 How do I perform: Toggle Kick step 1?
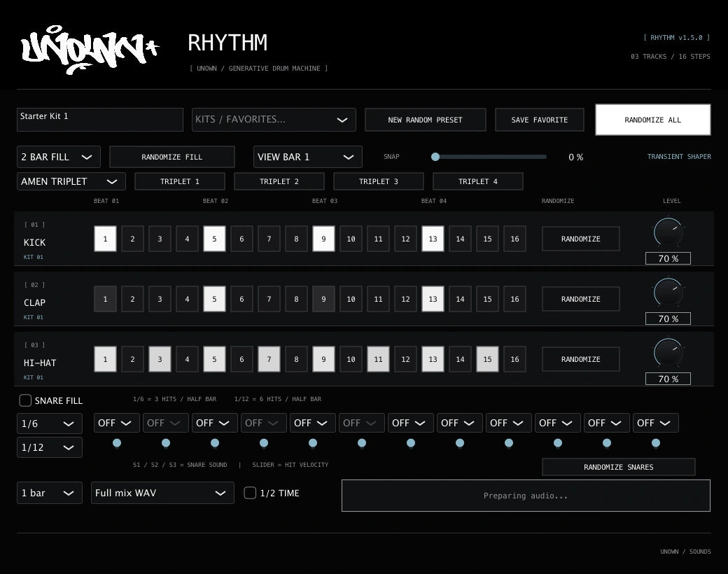tap(106, 239)
